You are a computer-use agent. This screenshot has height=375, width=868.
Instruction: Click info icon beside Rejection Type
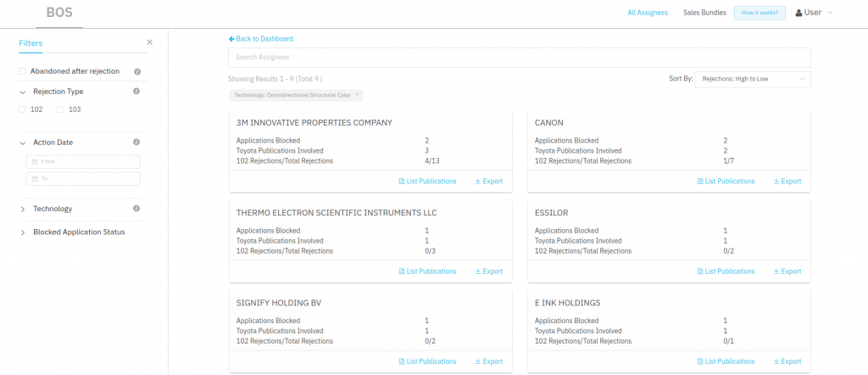tap(136, 91)
